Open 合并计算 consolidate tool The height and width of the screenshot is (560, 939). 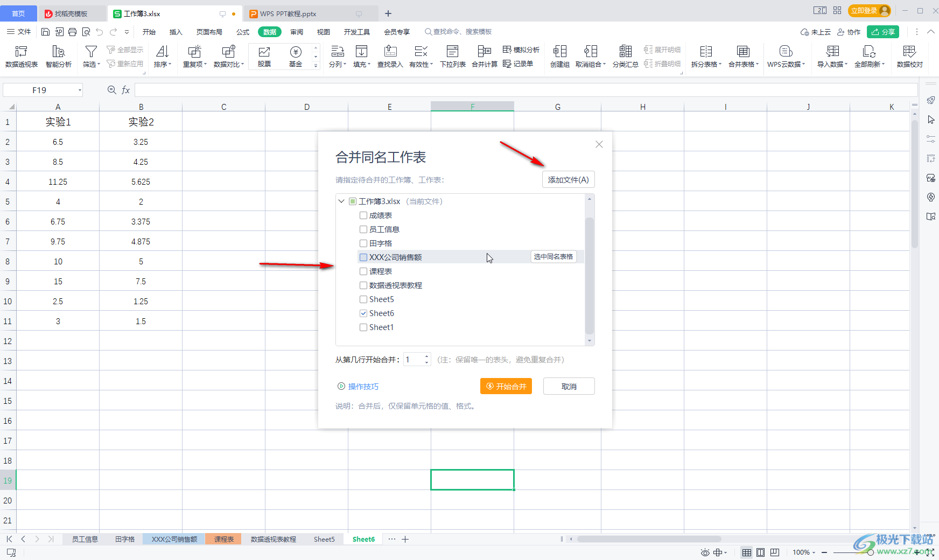(485, 57)
